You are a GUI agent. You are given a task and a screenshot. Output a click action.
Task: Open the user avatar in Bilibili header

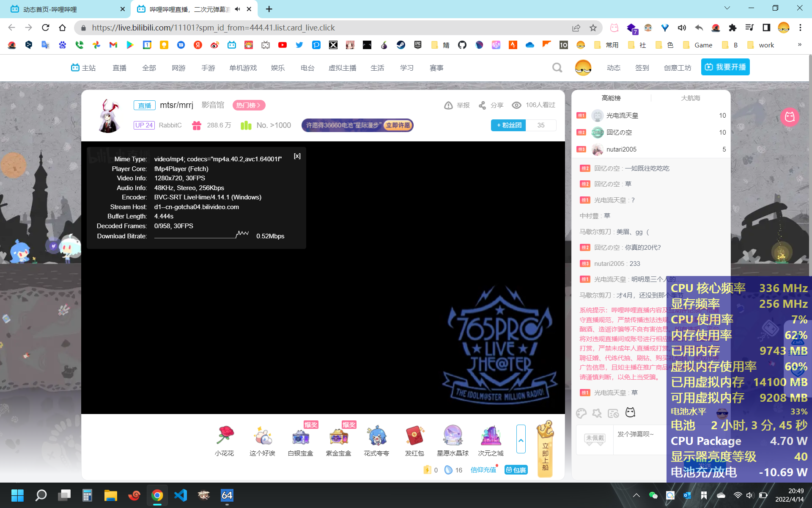(583, 68)
